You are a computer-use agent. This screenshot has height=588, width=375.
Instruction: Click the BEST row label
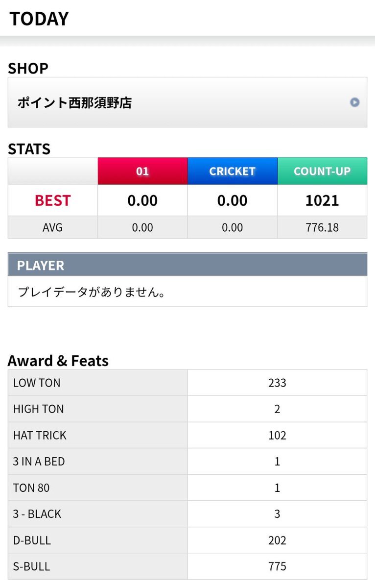(52, 200)
